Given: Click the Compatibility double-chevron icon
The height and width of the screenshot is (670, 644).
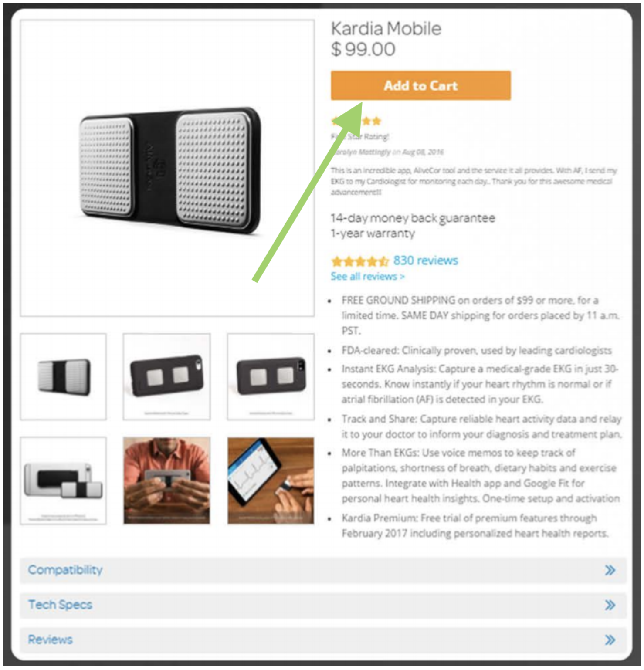Looking at the screenshot, I should pos(610,570).
